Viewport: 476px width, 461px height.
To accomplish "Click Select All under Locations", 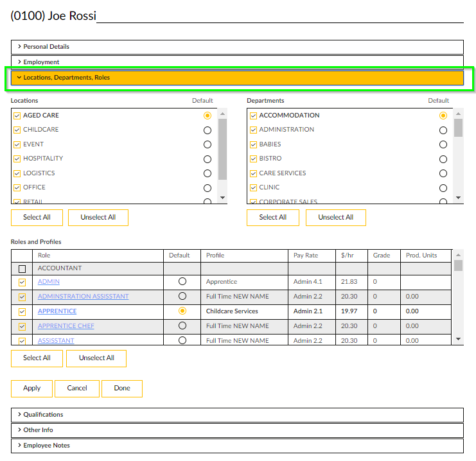I will pos(37,218).
